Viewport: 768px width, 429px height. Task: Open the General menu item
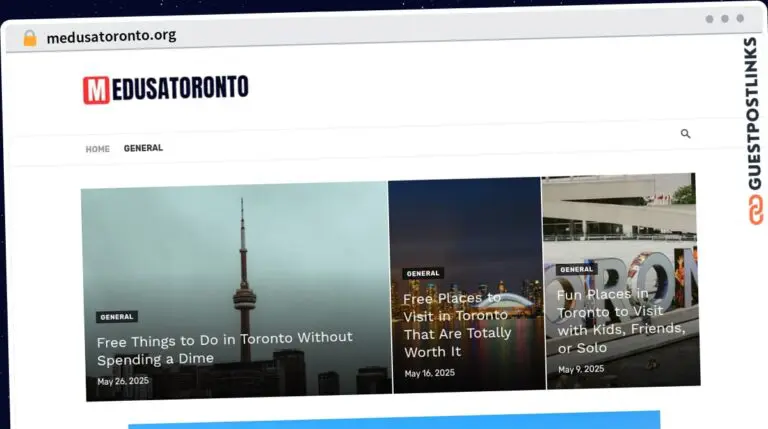(x=143, y=148)
